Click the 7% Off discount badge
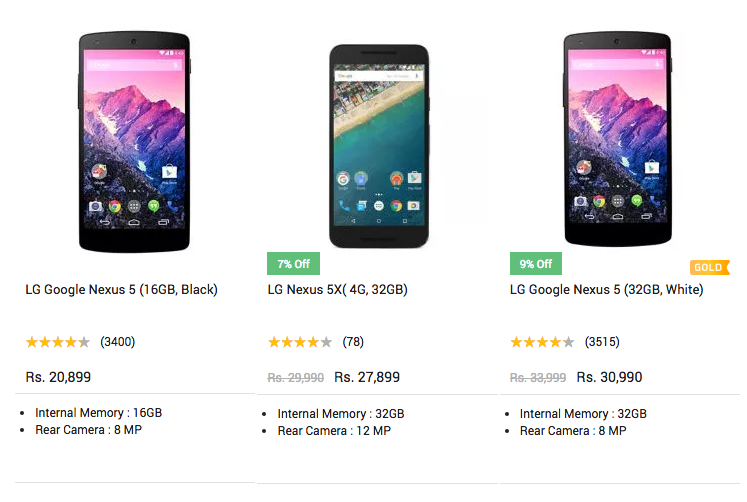The width and height of the screenshot is (747, 502). 293,263
